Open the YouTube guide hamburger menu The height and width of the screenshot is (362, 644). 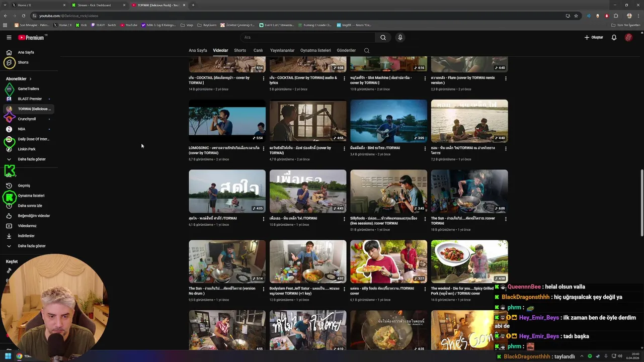point(9,37)
